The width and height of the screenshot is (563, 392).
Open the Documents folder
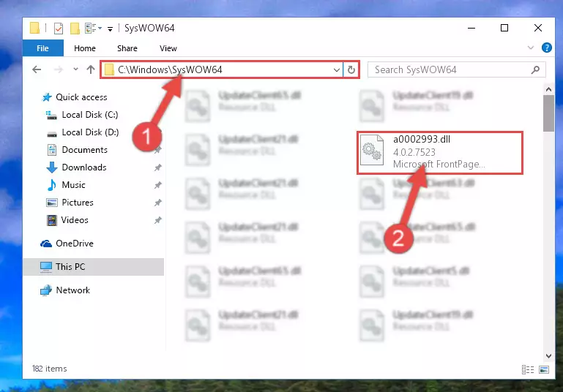84,150
